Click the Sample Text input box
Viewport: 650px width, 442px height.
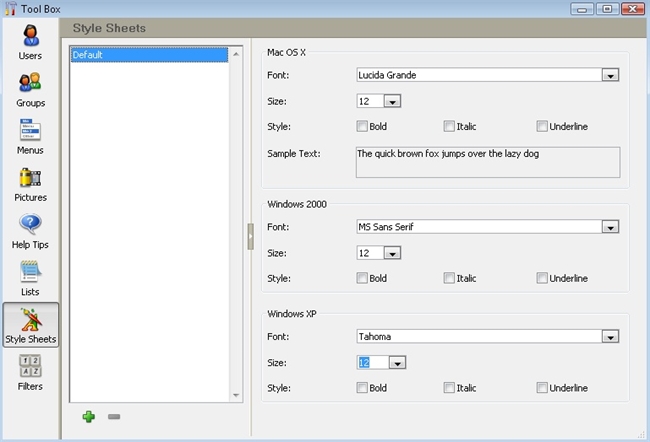(487, 162)
